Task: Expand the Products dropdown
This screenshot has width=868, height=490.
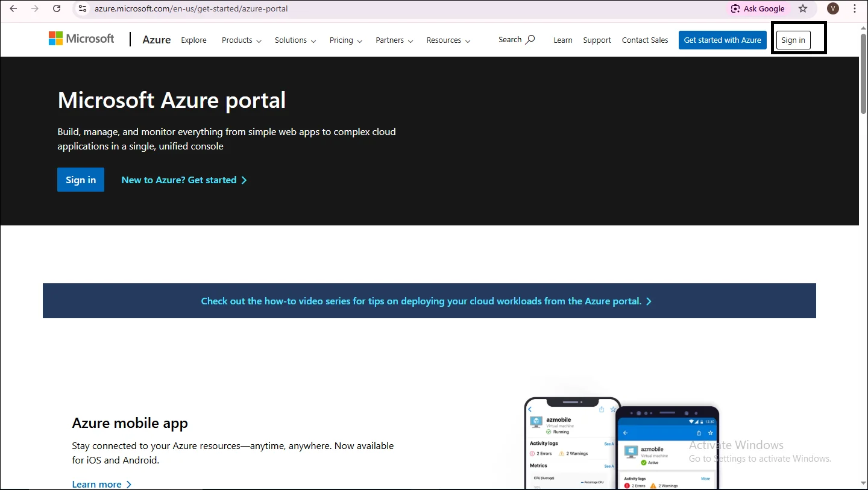Action: (242, 40)
